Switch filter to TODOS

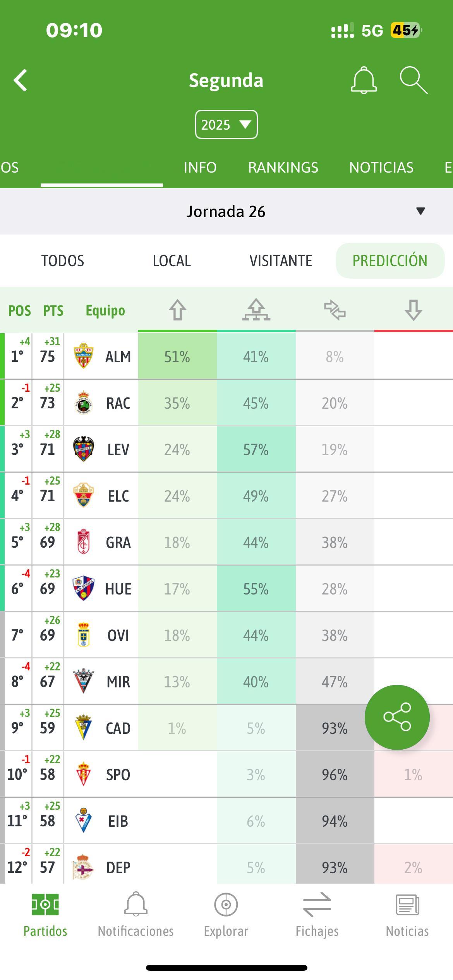click(x=63, y=261)
